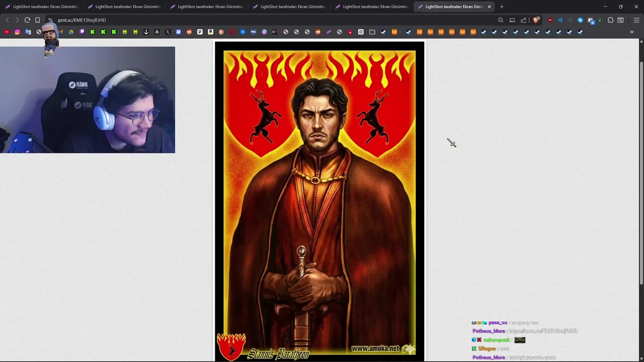Open the MyAnimeList MAL bookmark

point(253,32)
